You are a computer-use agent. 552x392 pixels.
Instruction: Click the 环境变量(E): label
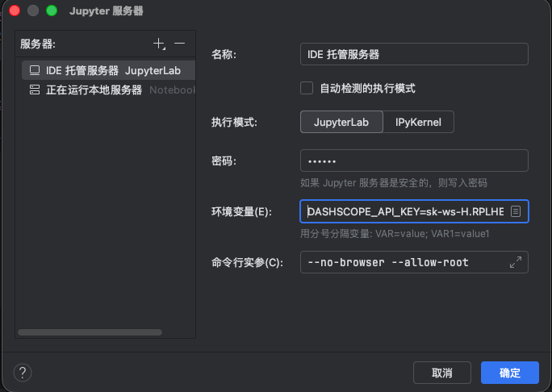pos(241,211)
